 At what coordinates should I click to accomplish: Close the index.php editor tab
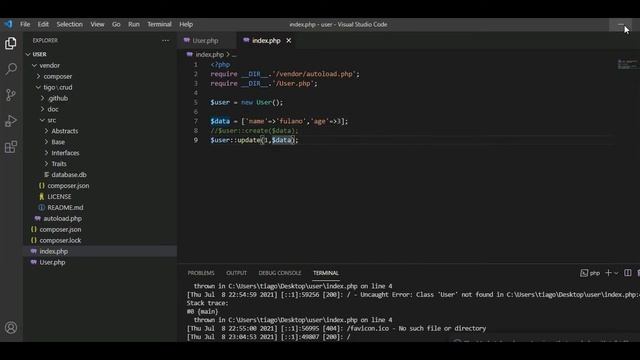tap(289, 40)
